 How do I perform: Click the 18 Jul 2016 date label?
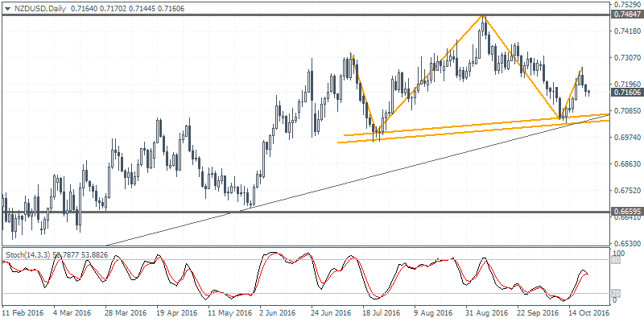pos(383,312)
